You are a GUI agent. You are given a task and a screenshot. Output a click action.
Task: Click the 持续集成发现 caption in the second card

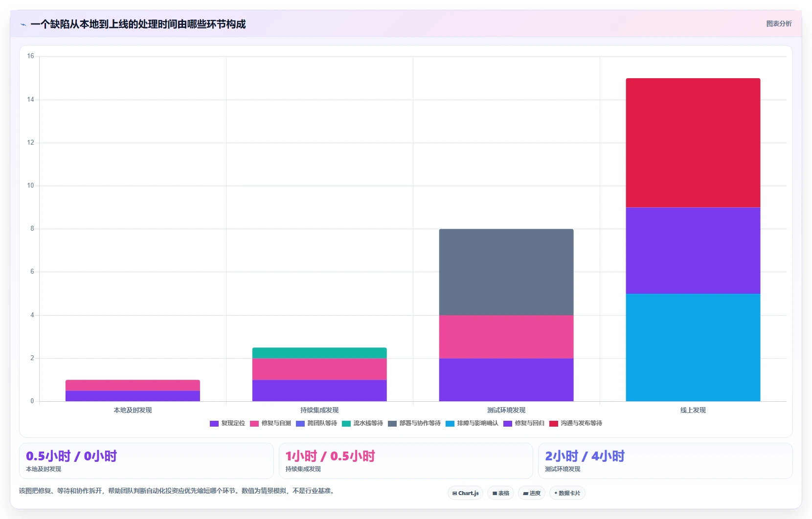(303, 469)
